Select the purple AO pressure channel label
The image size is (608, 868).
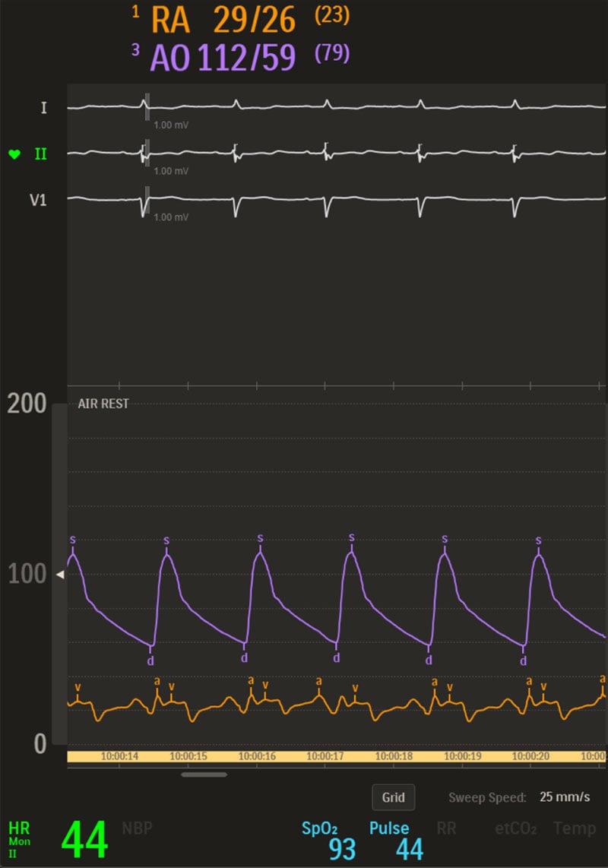pyautogui.click(x=169, y=58)
